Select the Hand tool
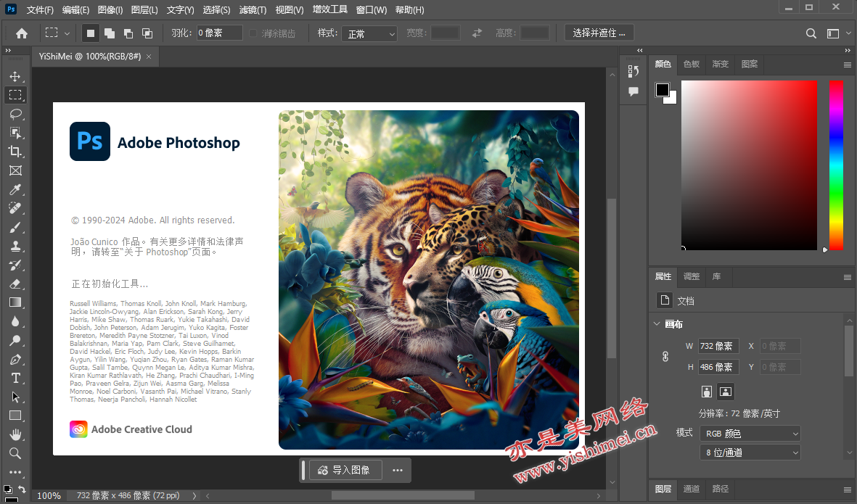This screenshot has width=857, height=504. point(15,434)
